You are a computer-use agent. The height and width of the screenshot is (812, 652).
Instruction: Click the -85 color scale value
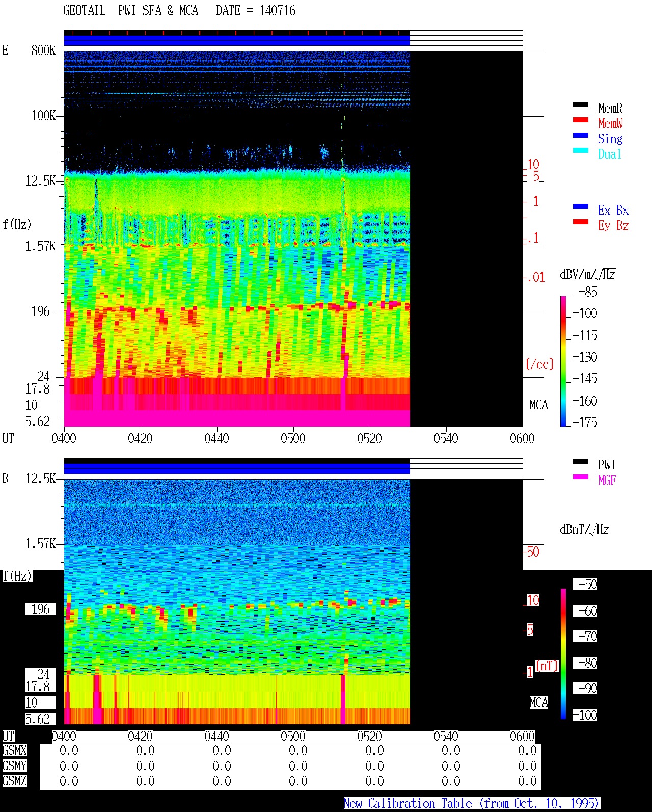point(588,292)
